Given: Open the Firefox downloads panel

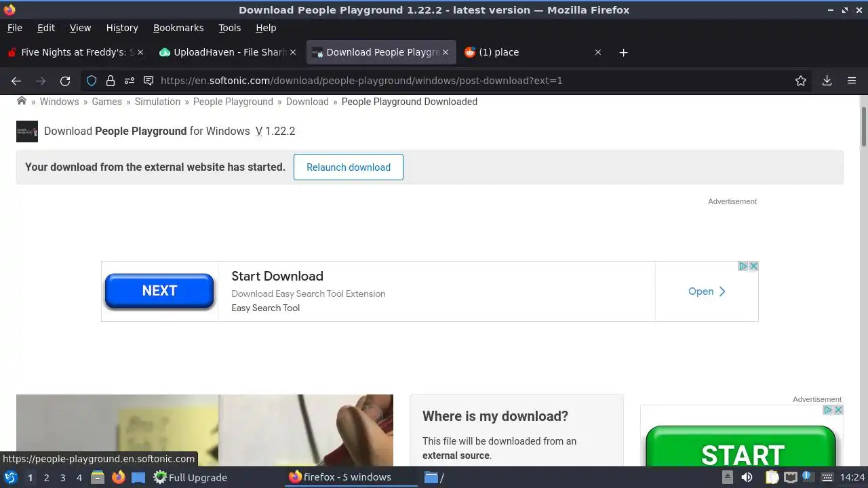Looking at the screenshot, I should pyautogui.click(x=827, y=81).
